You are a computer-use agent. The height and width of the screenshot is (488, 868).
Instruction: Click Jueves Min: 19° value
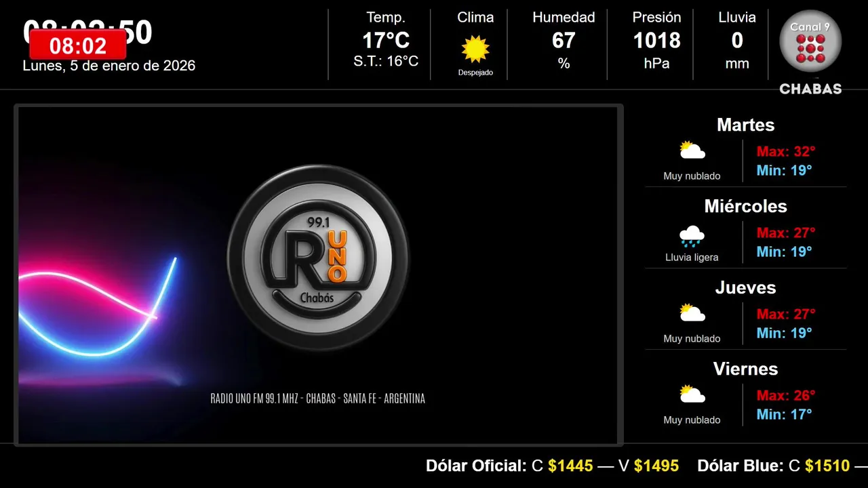tap(784, 333)
